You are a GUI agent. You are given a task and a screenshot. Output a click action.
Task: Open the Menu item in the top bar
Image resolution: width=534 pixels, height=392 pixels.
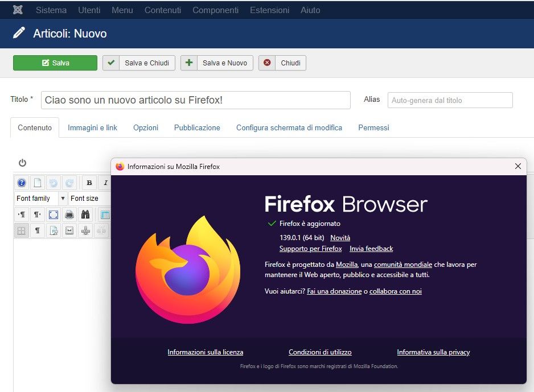122,10
